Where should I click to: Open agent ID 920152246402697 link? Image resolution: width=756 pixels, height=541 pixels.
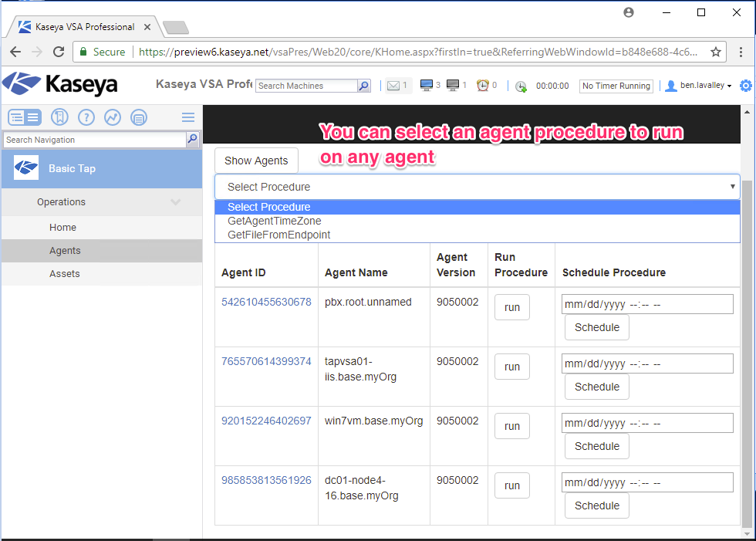(x=266, y=421)
